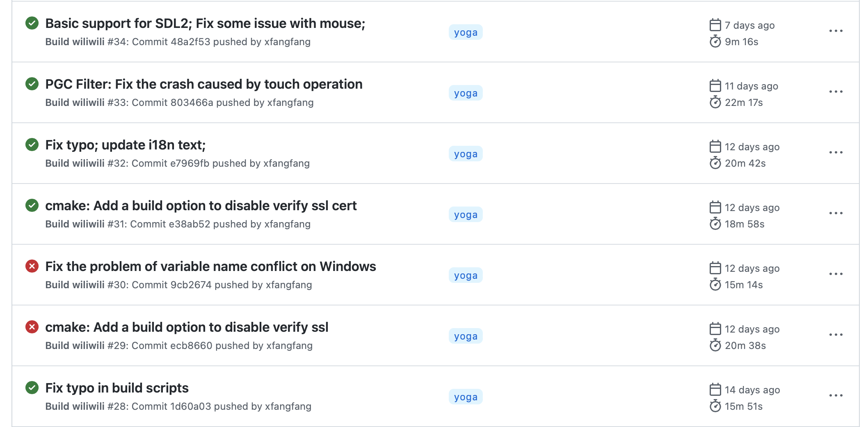Open 'cmake: Add a build option to disable verify ssl cert'

coord(201,206)
